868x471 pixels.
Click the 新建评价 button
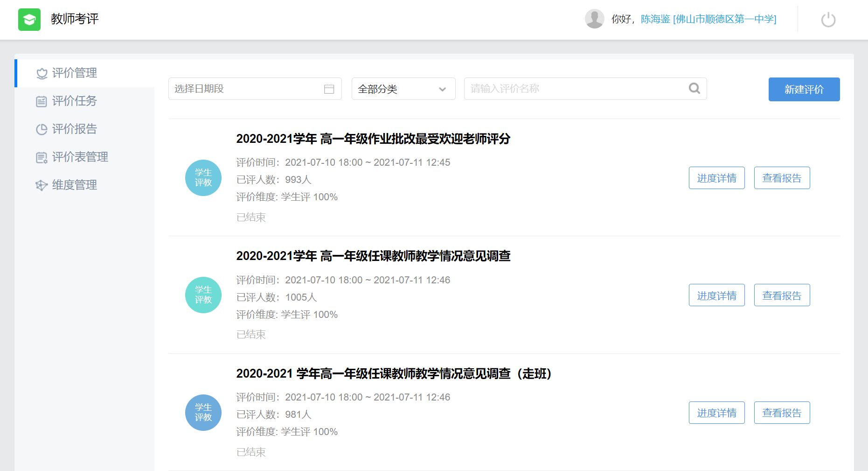[x=804, y=89]
